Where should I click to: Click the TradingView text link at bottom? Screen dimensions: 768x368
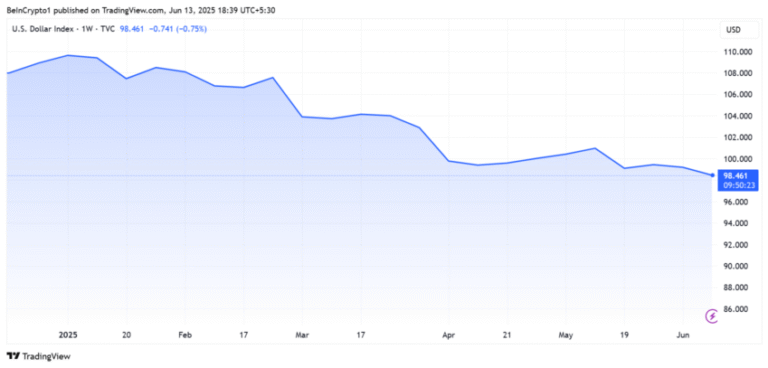pyautogui.click(x=47, y=356)
